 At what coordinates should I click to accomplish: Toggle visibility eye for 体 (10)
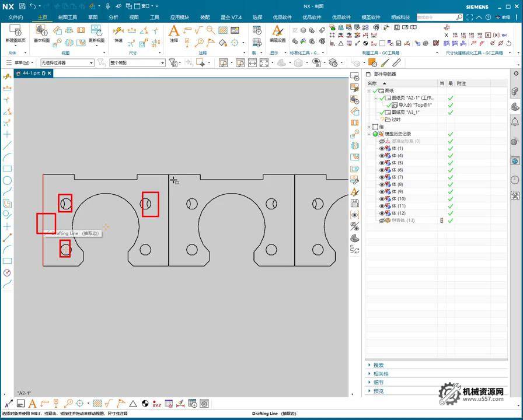[x=382, y=199]
